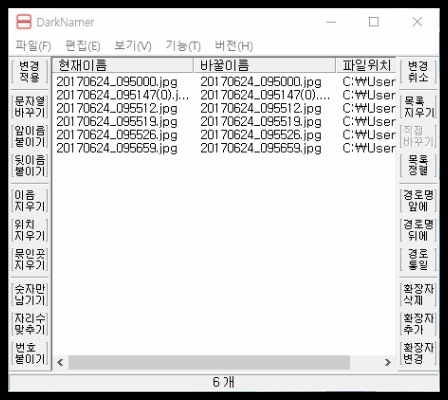Image resolution: width=448 pixels, height=400 pixels.
Task: Click the 목록 지우기 button
Action: point(418,107)
